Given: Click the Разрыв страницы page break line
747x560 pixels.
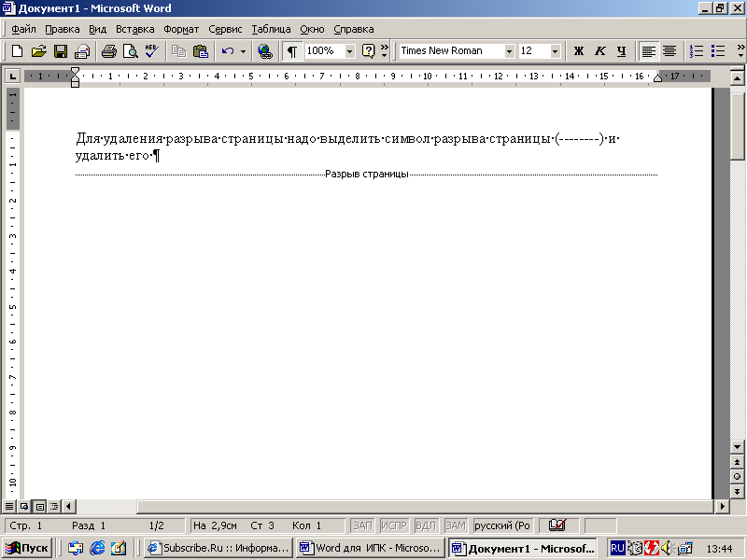Looking at the screenshot, I should point(366,175).
